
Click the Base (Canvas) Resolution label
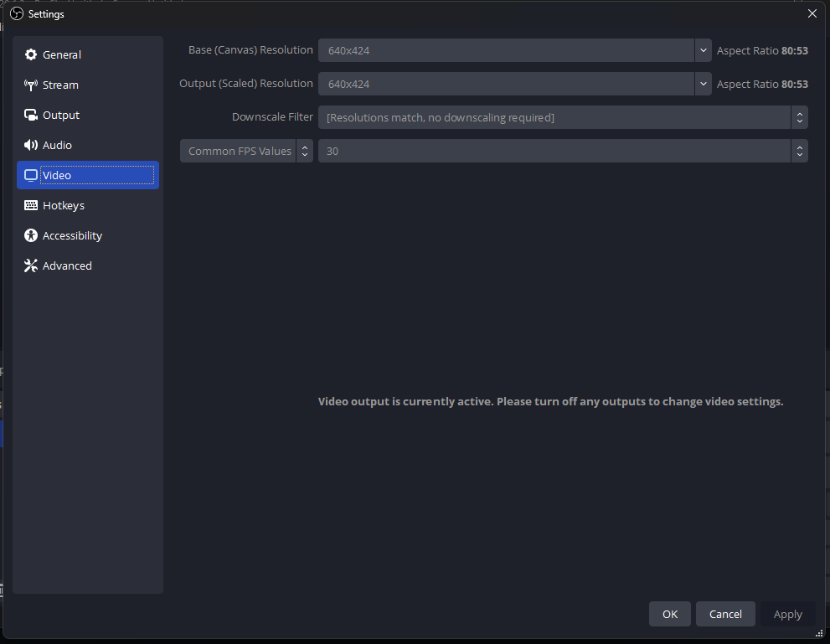(250, 49)
